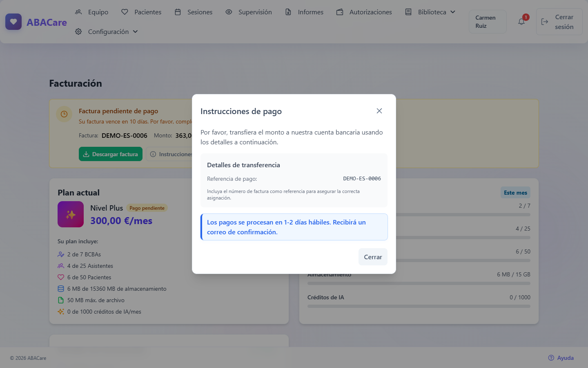Click the Créditos de IA progress bar
Screen dimensions: 588x368
pos(419,306)
